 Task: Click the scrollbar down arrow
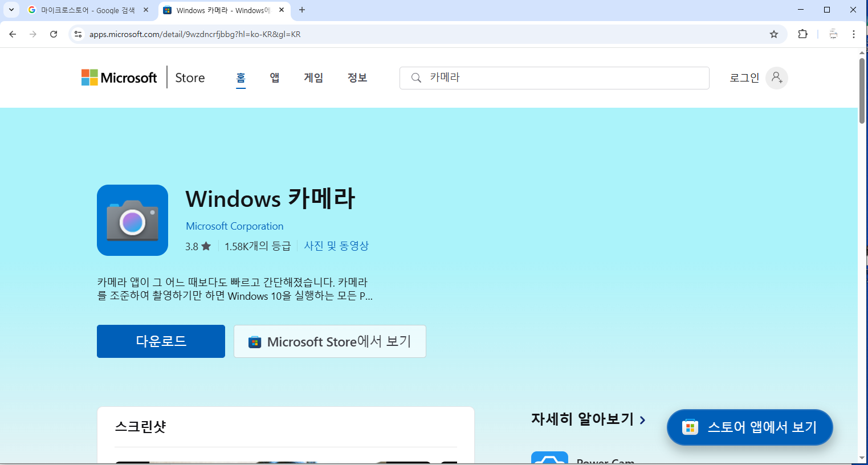(x=862, y=458)
